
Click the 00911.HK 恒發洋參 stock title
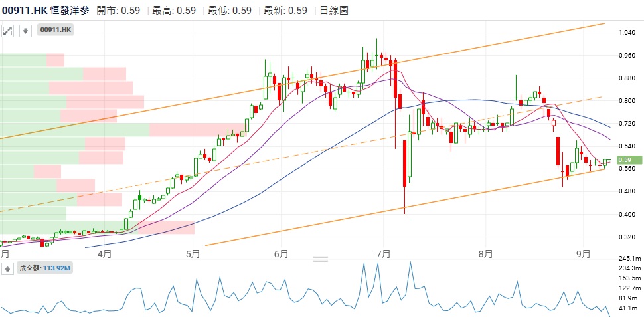tap(45, 10)
